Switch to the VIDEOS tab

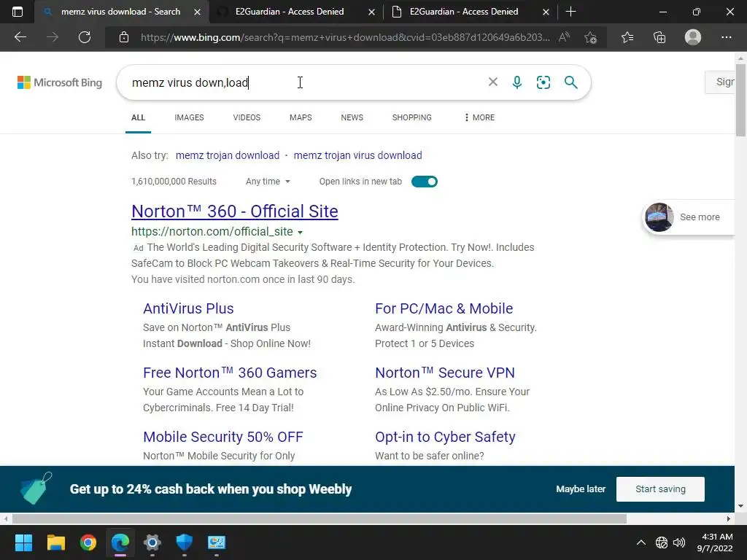pyautogui.click(x=247, y=117)
